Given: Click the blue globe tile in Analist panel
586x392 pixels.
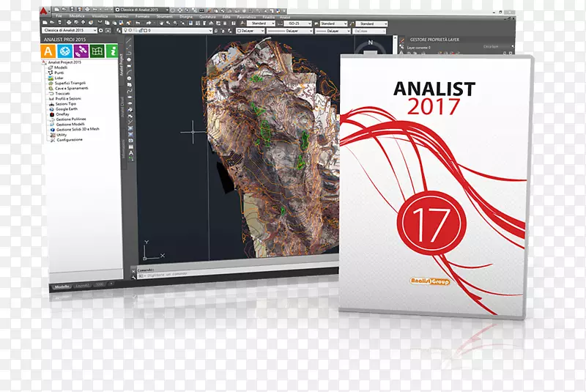Looking at the screenshot, I should click(x=64, y=51).
